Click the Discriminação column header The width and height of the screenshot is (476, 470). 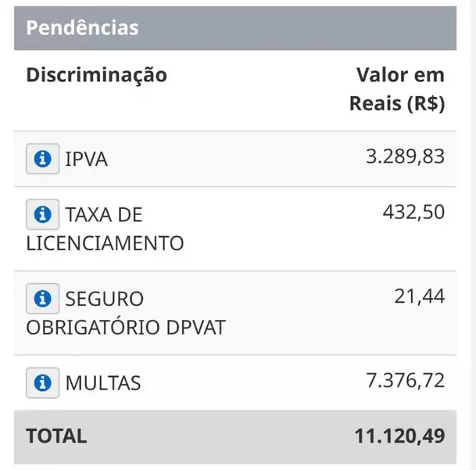click(x=97, y=75)
